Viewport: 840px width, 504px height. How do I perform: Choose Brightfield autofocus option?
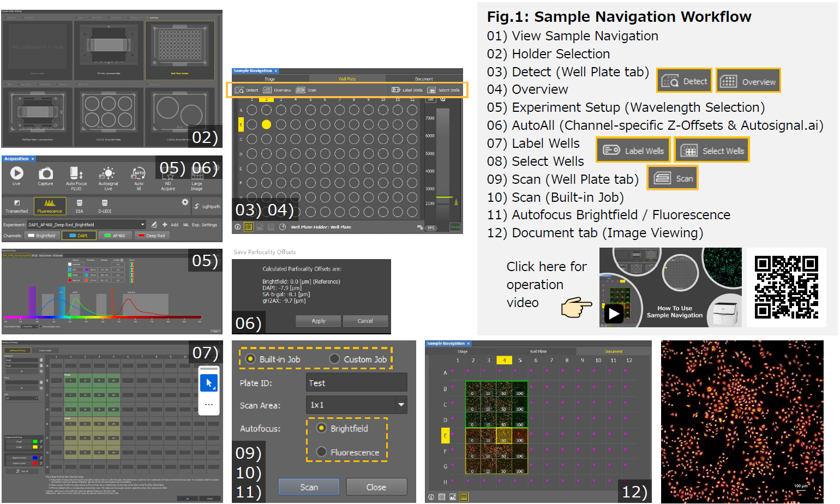pyautogui.click(x=321, y=428)
